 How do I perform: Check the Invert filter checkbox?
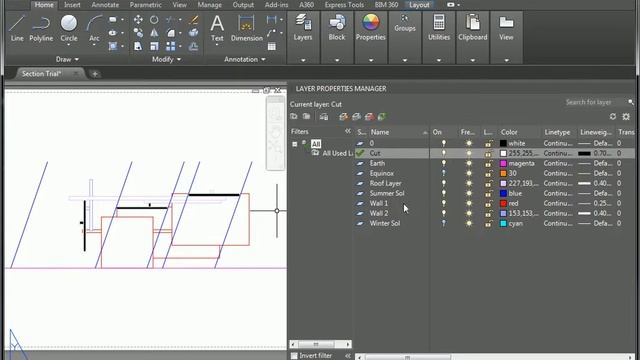(294, 356)
